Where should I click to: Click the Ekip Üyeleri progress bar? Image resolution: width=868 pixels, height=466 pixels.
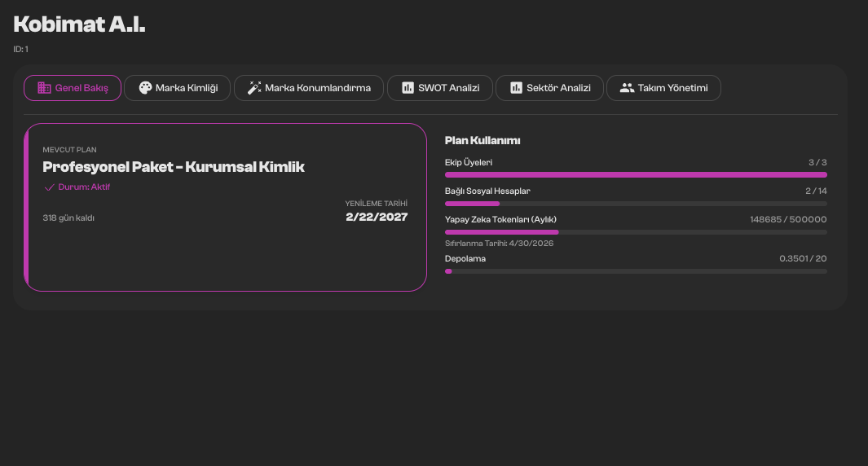tap(636, 175)
